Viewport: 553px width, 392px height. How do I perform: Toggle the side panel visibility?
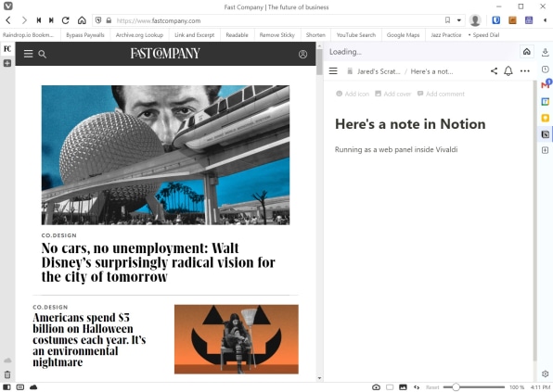6,387
